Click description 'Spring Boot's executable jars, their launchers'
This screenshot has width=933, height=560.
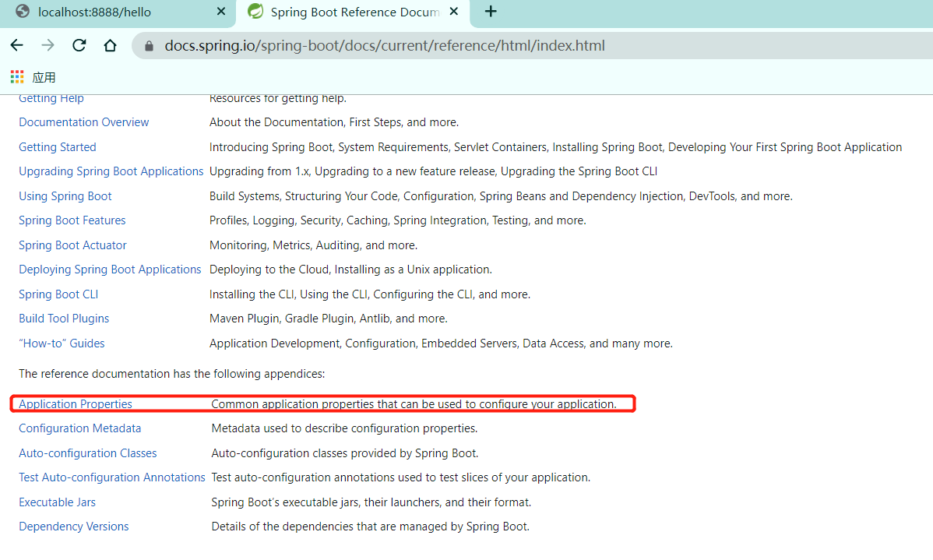[x=371, y=502]
